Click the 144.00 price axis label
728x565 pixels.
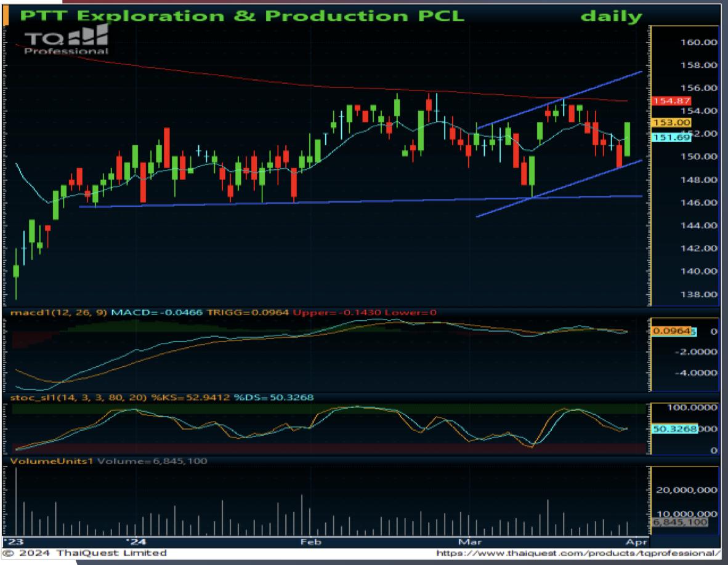coord(699,225)
